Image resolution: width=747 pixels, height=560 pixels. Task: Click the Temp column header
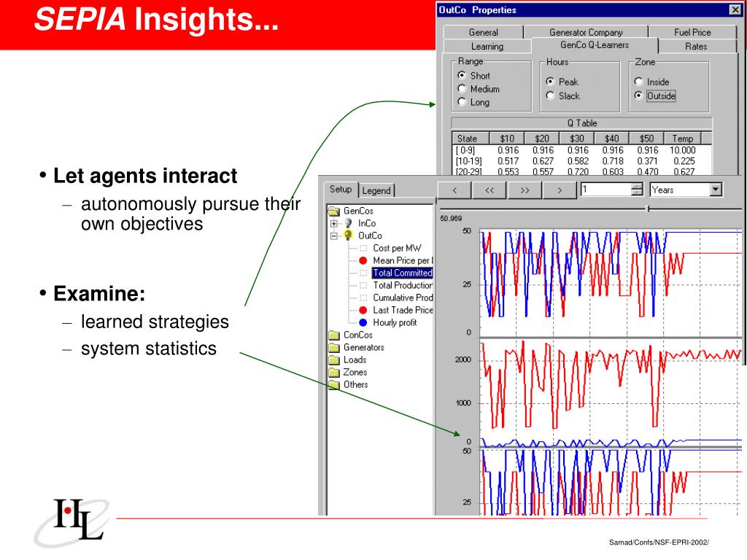[682, 138]
